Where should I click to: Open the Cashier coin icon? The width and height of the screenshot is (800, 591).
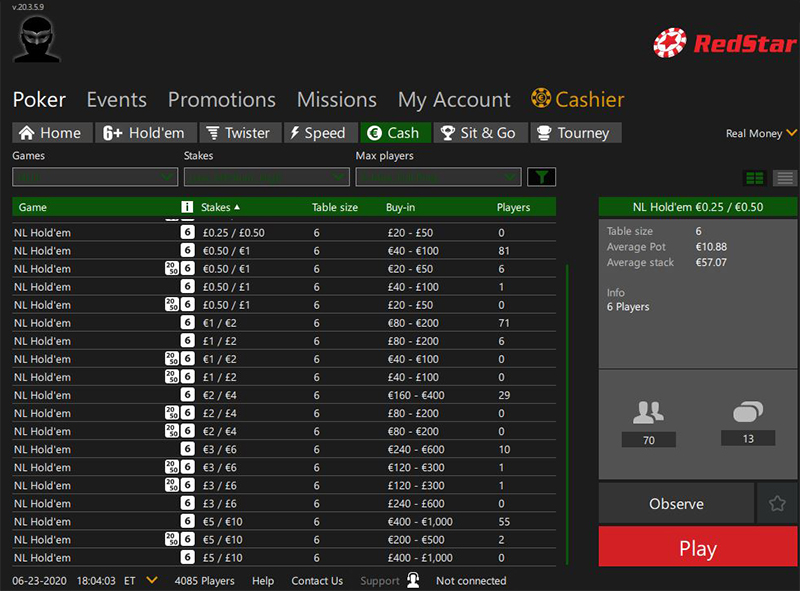(541, 98)
